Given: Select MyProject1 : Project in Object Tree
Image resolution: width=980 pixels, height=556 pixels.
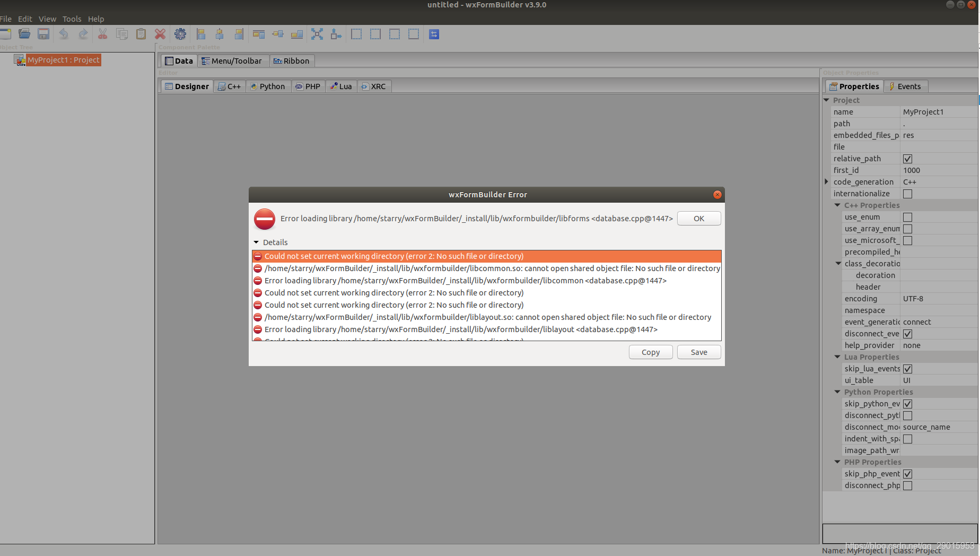Looking at the screenshot, I should click(63, 60).
